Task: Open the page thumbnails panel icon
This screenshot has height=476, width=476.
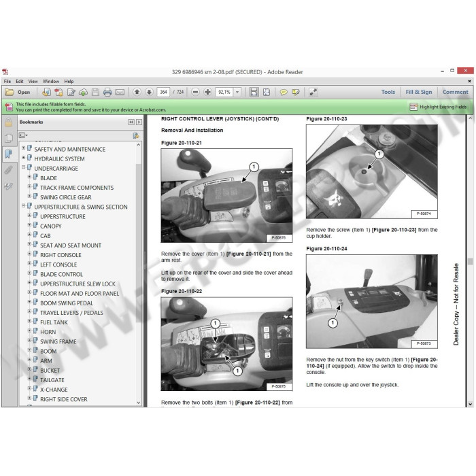Action: point(8,139)
